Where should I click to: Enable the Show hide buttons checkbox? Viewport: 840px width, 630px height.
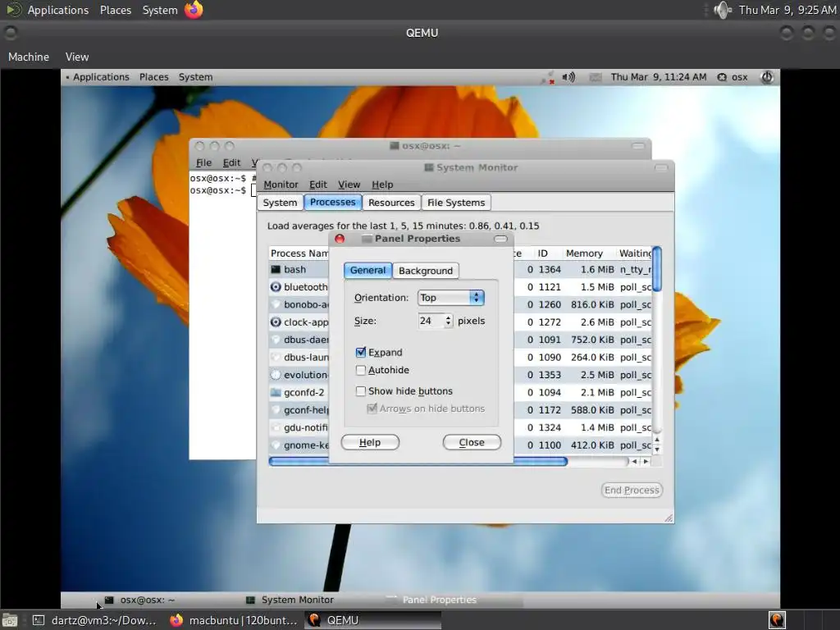(361, 391)
